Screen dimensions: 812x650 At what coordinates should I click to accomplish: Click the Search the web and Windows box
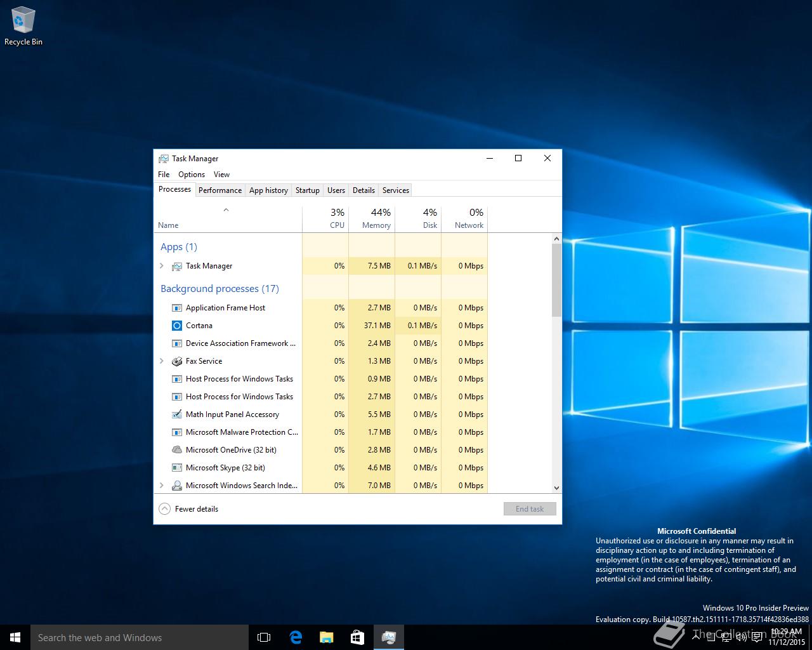click(140, 637)
